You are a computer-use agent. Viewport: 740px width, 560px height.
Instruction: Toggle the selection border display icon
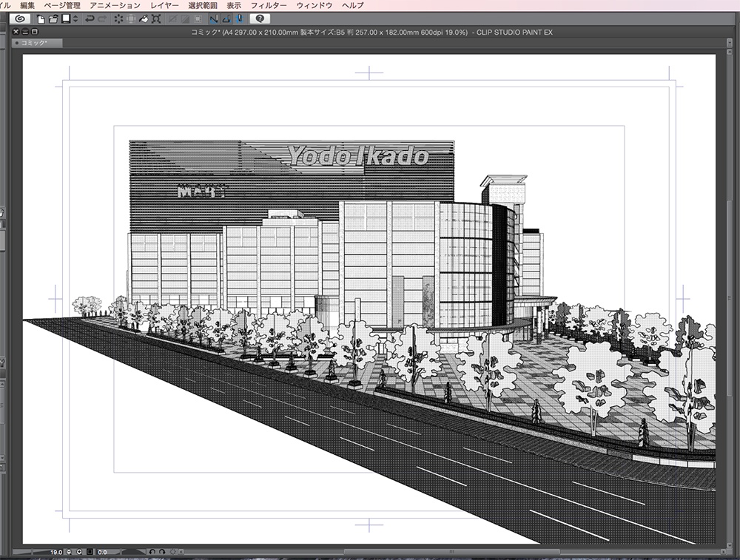click(x=198, y=19)
